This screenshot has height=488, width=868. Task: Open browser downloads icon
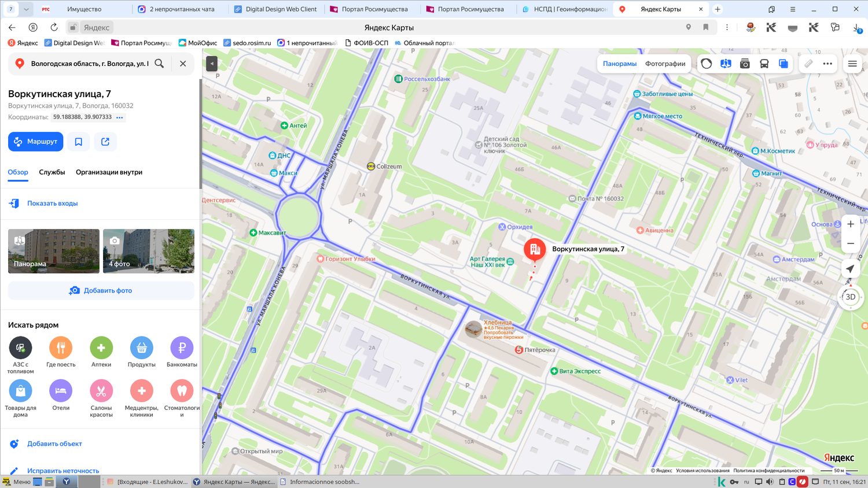pos(856,27)
